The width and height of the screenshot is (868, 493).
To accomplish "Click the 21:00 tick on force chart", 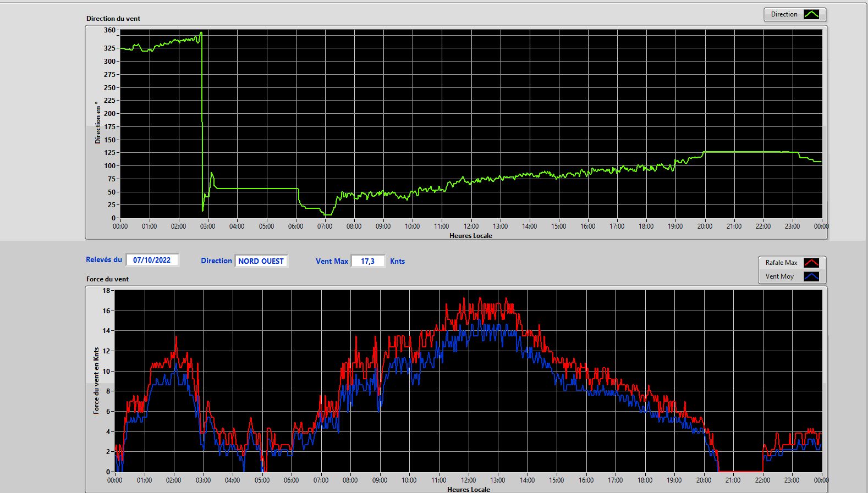I will click(733, 480).
